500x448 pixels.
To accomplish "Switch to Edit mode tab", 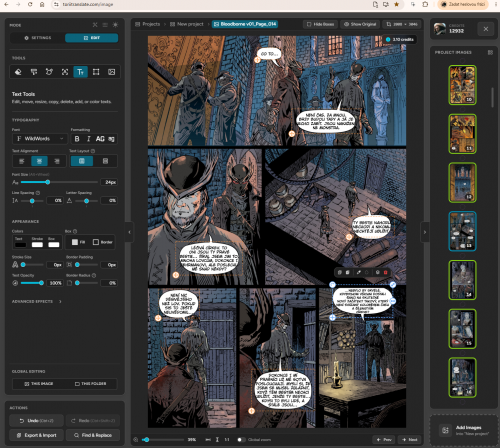I will [91, 38].
